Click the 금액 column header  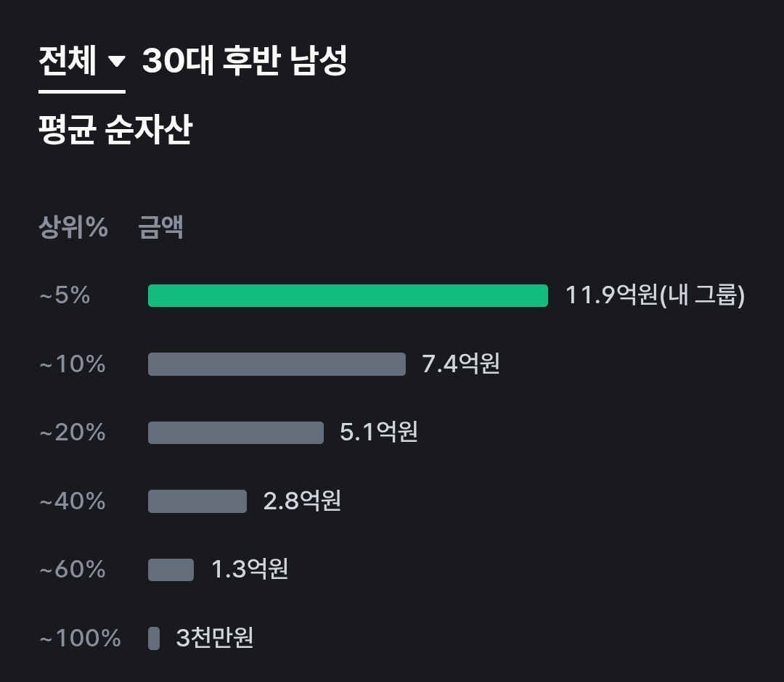tap(160, 228)
